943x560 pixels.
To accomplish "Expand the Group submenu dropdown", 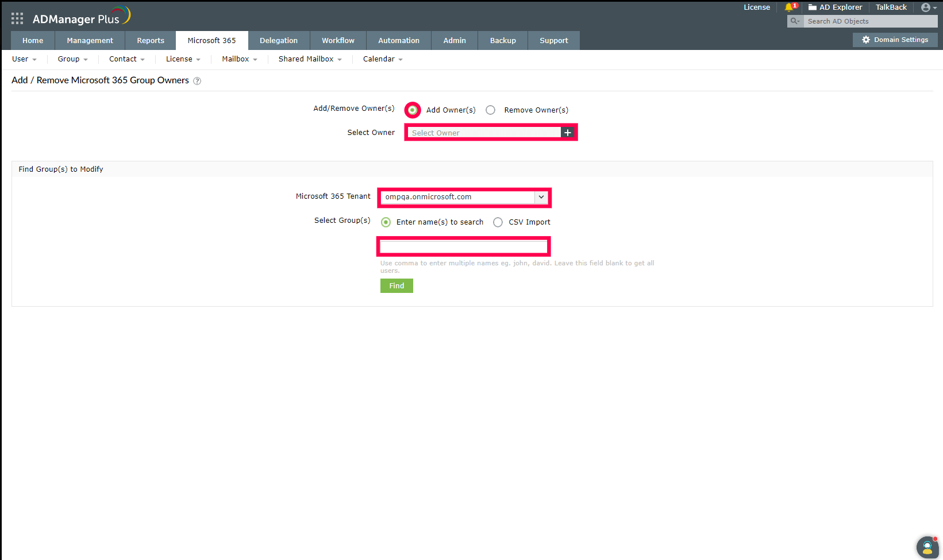I will coord(72,59).
